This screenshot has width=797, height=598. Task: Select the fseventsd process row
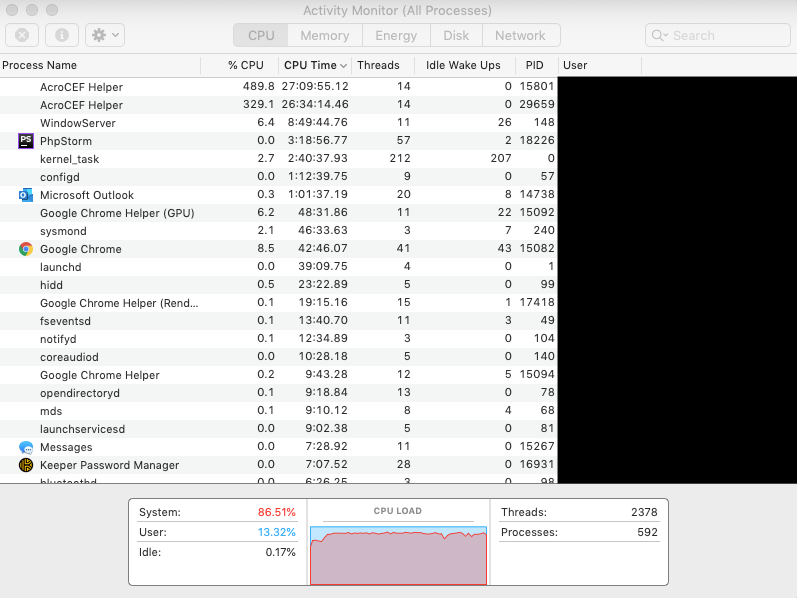coord(279,321)
